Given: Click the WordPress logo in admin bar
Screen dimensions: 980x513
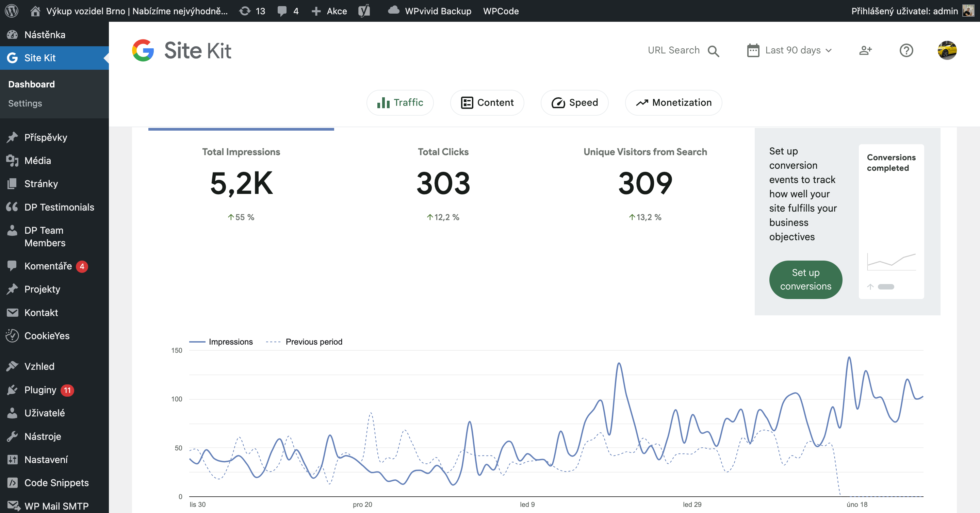Looking at the screenshot, I should click(12, 11).
